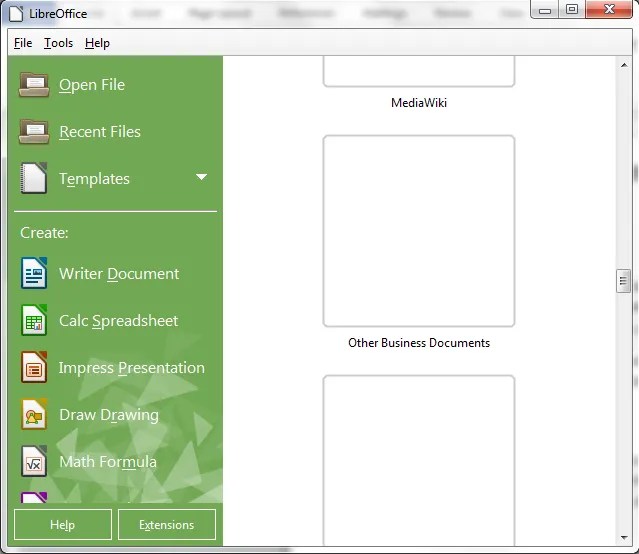
Task: Click the Open File folder icon
Action: (34, 84)
